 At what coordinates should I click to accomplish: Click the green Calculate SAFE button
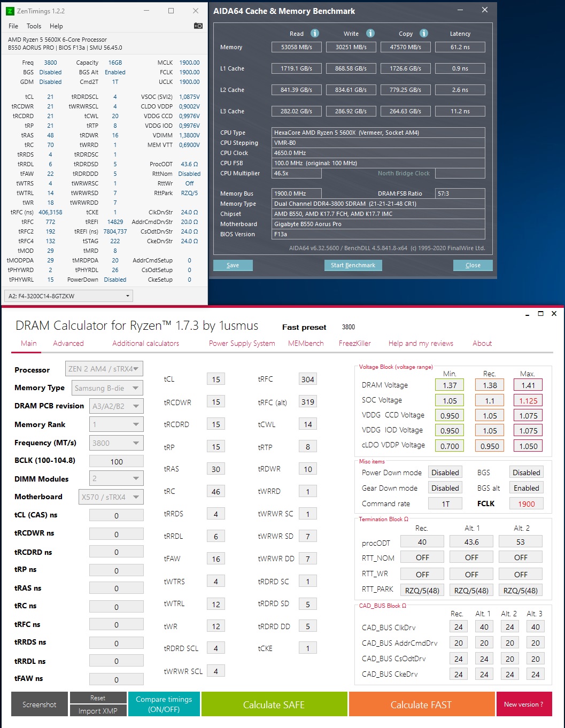coord(274,704)
